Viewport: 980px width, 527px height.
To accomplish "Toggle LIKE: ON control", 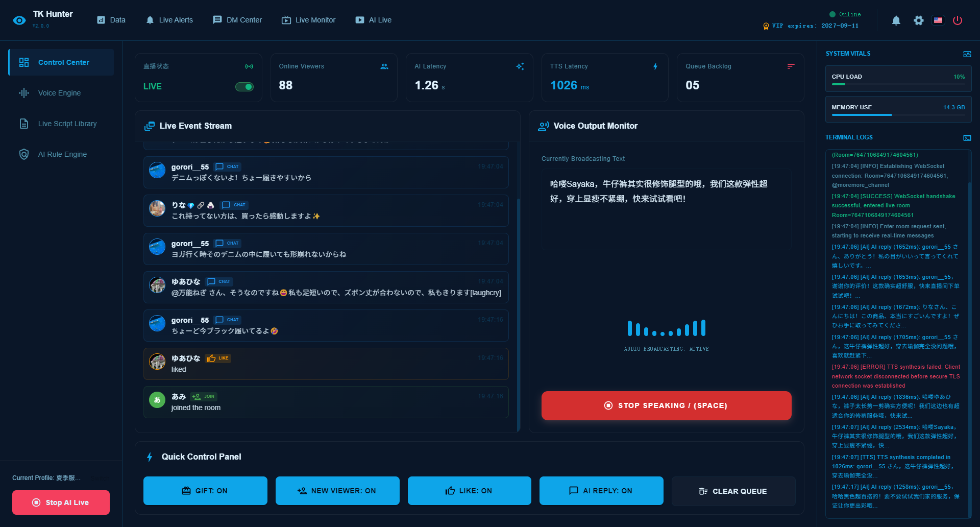I will [470, 491].
